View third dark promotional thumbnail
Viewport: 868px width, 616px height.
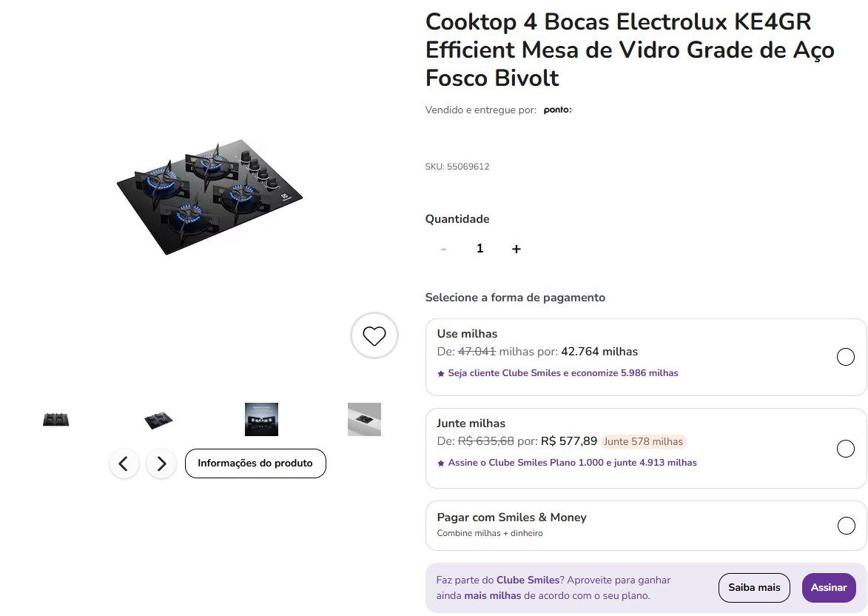click(x=261, y=419)
